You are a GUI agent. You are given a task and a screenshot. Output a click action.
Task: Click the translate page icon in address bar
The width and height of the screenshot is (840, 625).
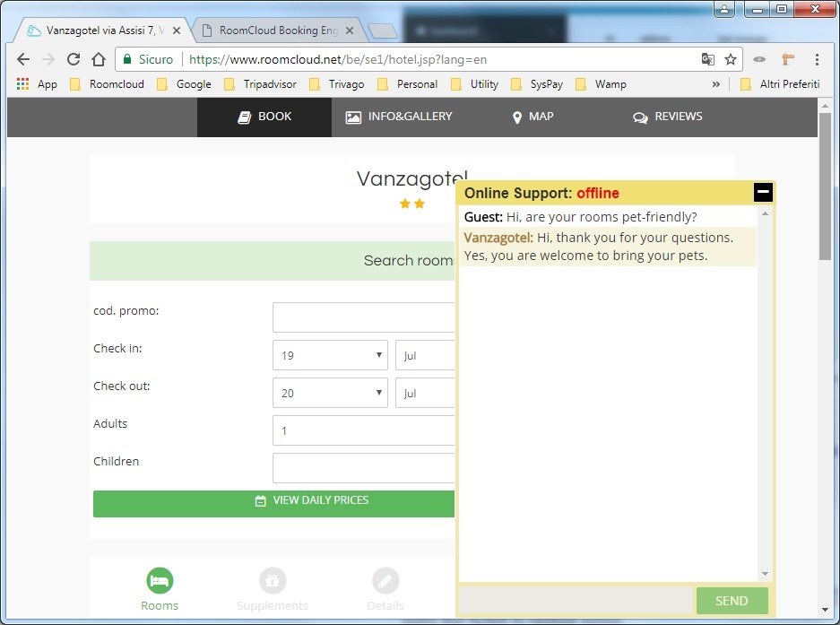pos(707,59)
